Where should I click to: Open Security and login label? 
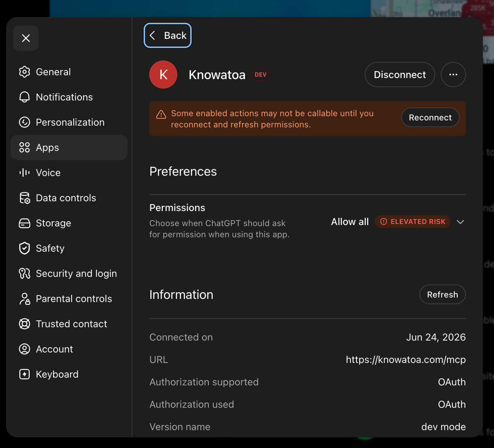coord(76,273)
